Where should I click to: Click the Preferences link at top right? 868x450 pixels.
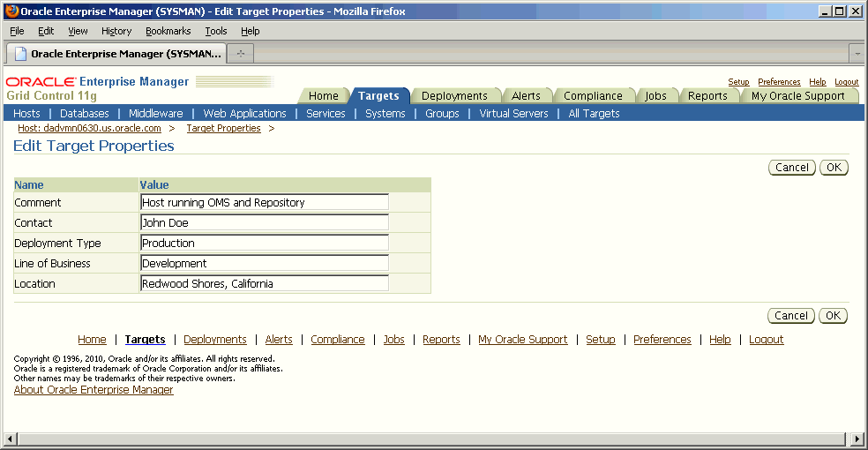point(779,82)
